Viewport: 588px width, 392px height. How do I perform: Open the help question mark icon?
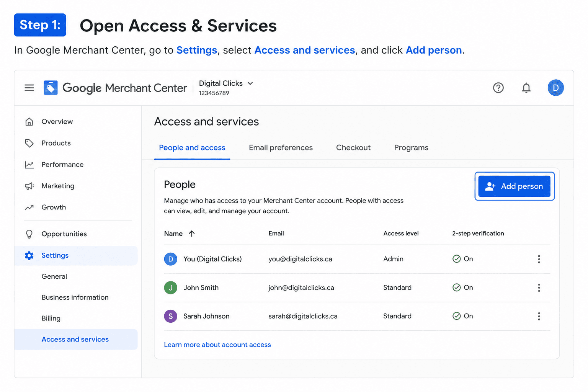click(498, 88)
